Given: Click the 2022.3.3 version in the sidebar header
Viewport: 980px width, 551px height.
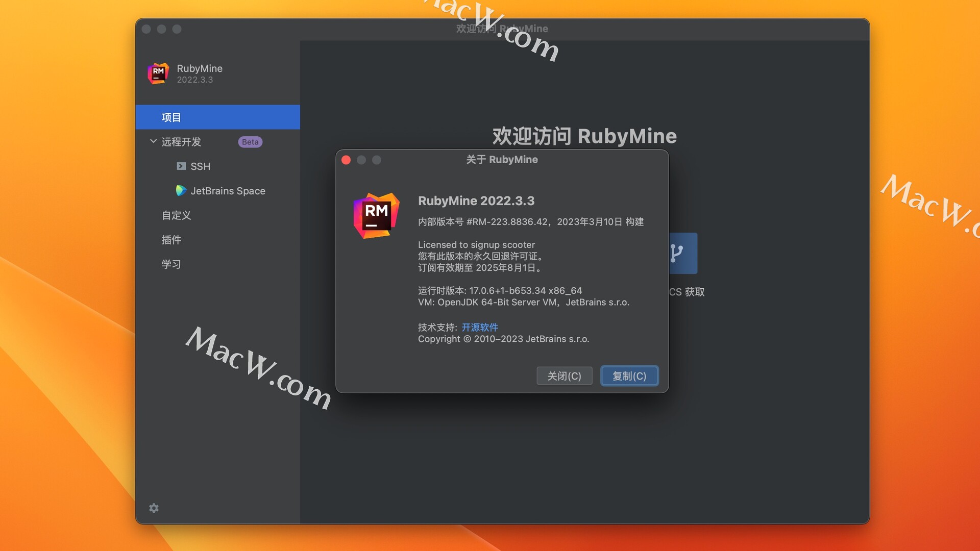Looking at the screenshot, I should 195,80.
